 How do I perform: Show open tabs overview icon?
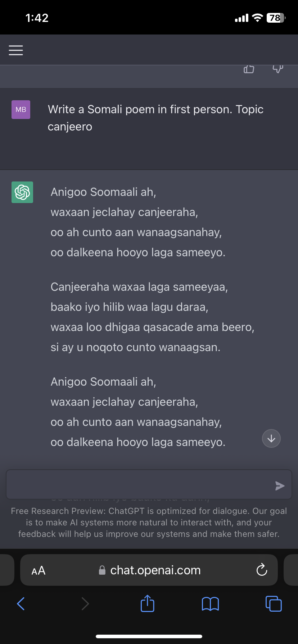point(274,603)
